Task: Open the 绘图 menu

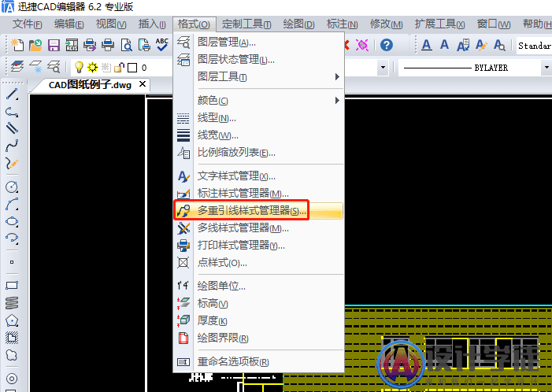Action: pos(298,24)
